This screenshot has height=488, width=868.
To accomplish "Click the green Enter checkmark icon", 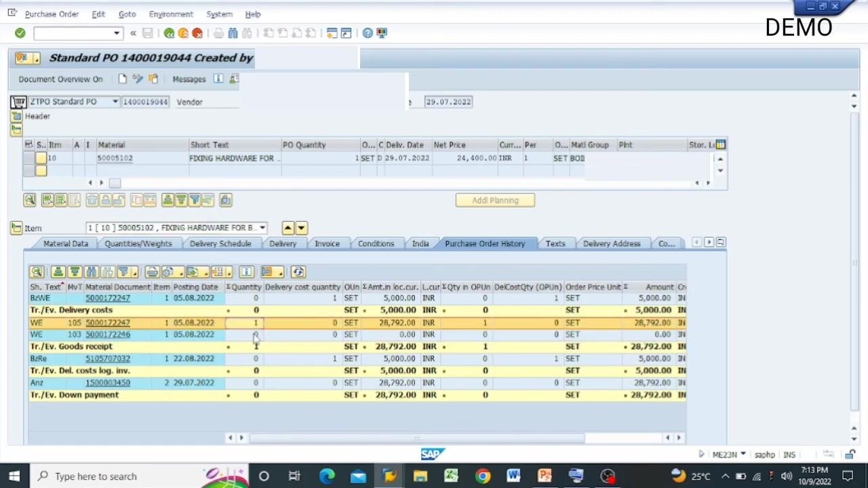I will pyautogui.click(x=20, y=33).
